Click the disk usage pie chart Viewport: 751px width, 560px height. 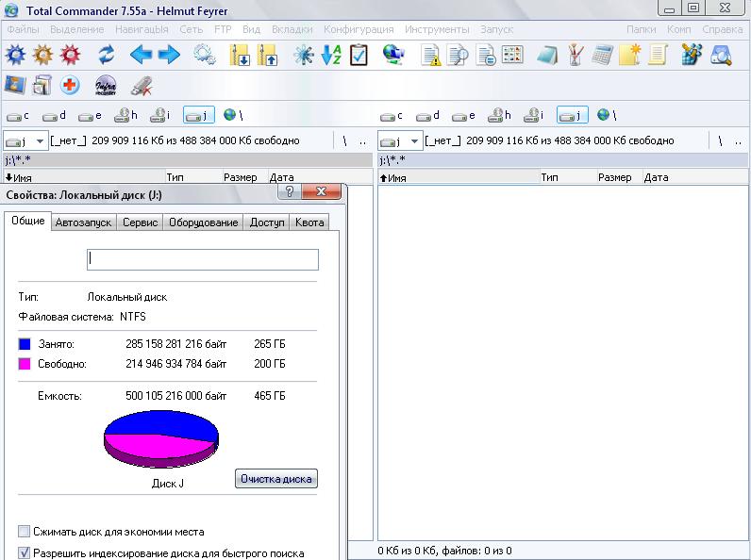(161, 438)
